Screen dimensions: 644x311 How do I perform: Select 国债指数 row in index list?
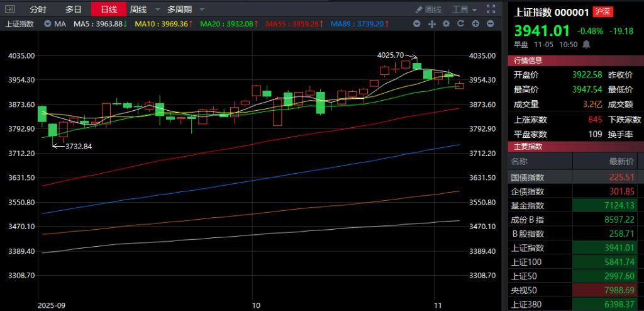(x=528, y=178)
